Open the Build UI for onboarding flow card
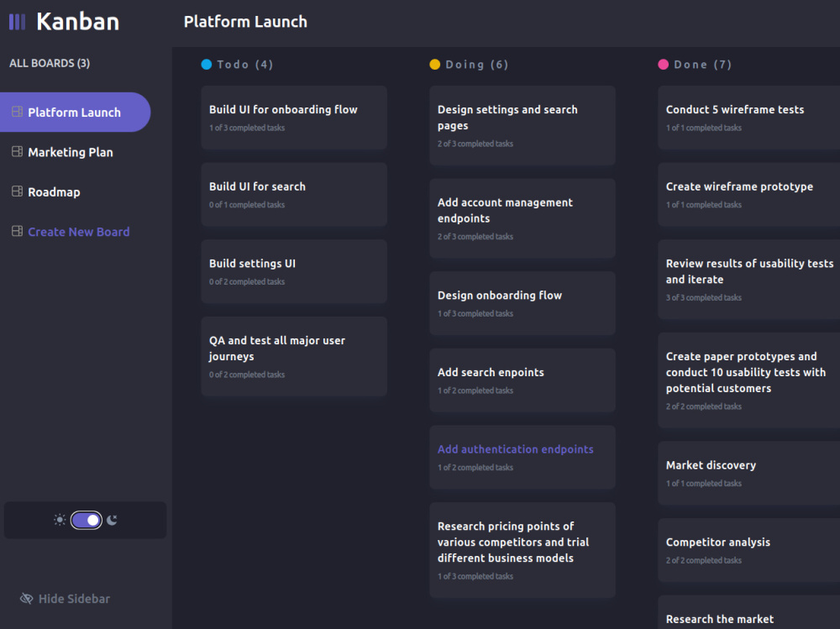Viewport: 840px width, 629px height. pos(294,118)
